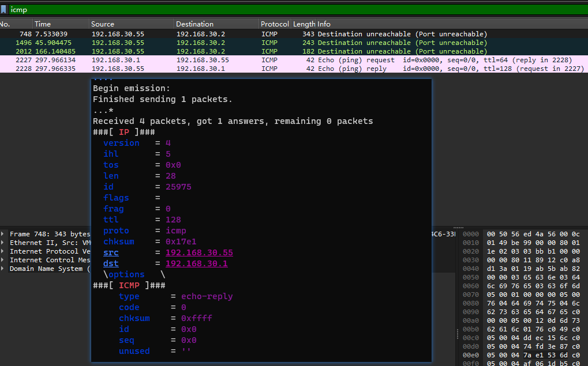Expand the Ethernet II section
Image resolution: width=588 pixels, height=366 pixels.
[x=3, y=242]
